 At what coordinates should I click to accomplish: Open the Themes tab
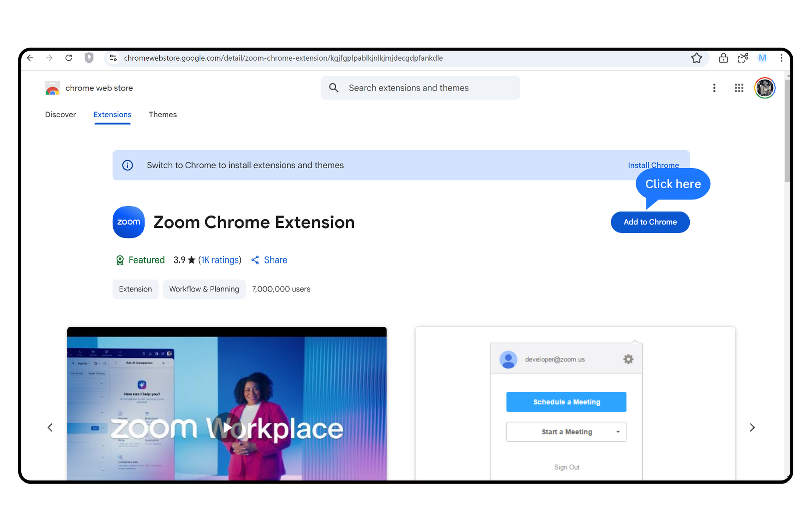[x=163, y=115]
